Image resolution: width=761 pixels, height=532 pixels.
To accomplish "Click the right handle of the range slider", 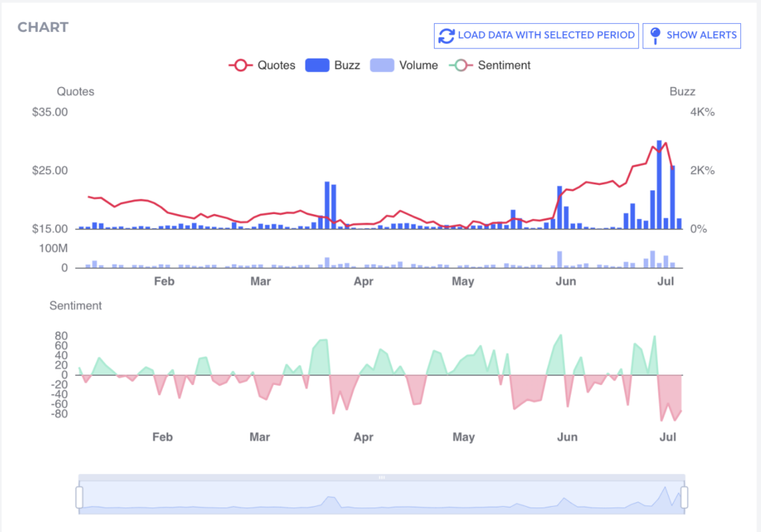I will coord(684,497).
